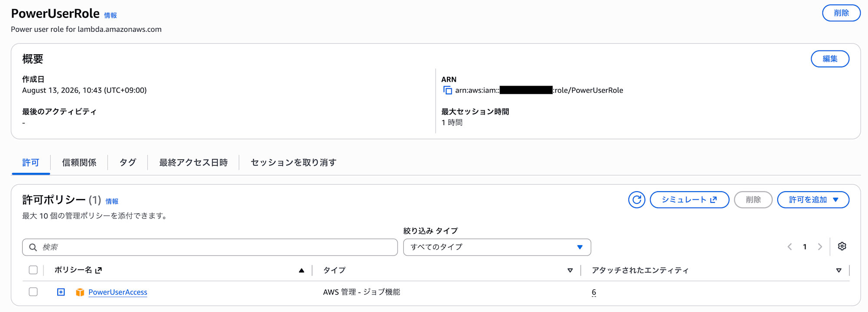Viewport: 868px width, 312px height.
Task: Expand the PowerUserAccess policy row
Action: pyautogui.click(x=61, y=292)
